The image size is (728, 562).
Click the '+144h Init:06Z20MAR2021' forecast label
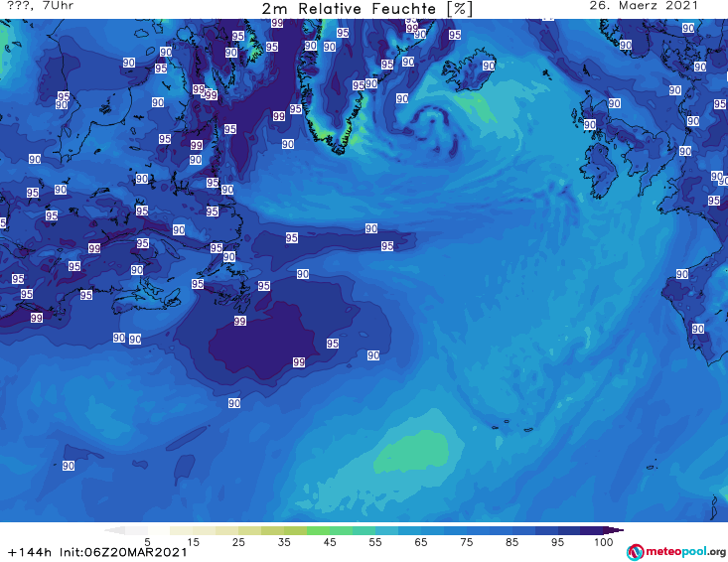(x=97, y=552)
